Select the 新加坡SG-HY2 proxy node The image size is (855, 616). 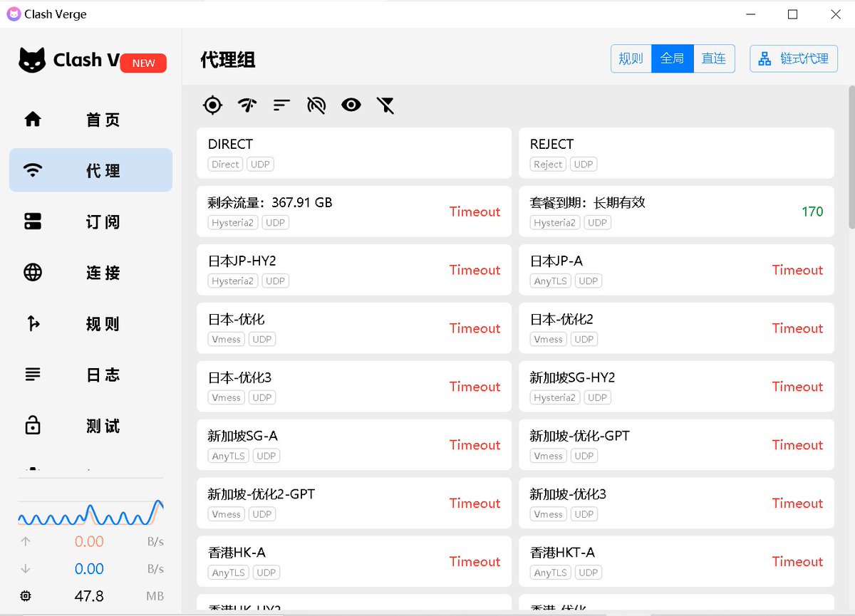click(676, 387)
